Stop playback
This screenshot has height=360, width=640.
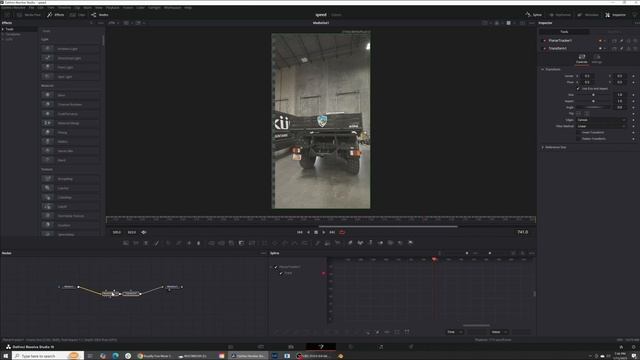click(x=316, y=232)
